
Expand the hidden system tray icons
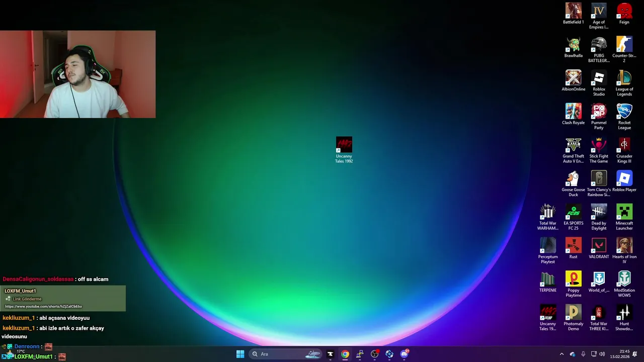[561, 354]
